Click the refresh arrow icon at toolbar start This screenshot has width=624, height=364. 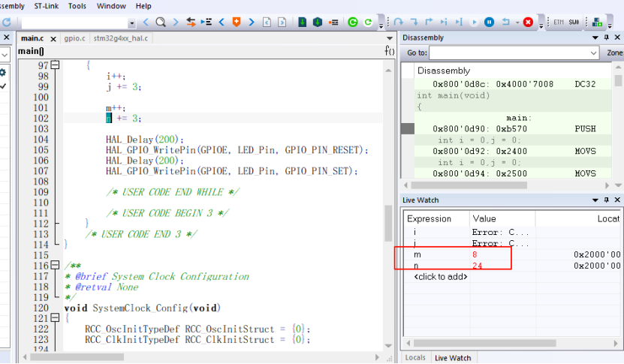7,23
